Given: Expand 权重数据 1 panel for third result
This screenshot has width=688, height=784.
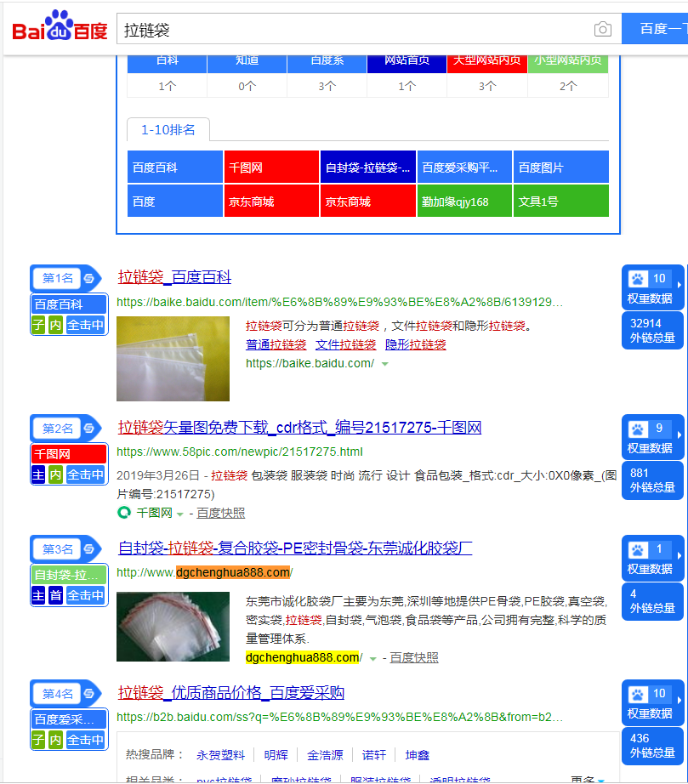Looking at the screenshot, I should coord(652,558).
